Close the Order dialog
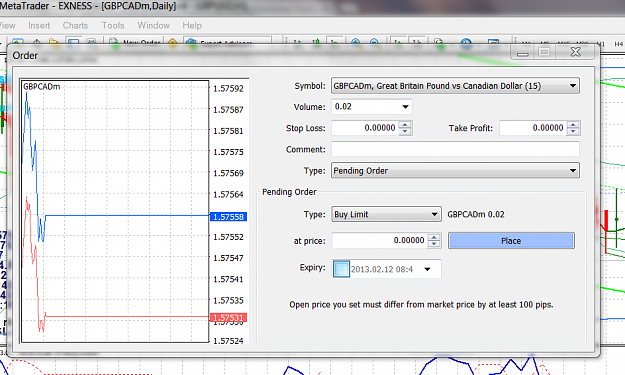This screenshot has width=625, height=375. 576,52
